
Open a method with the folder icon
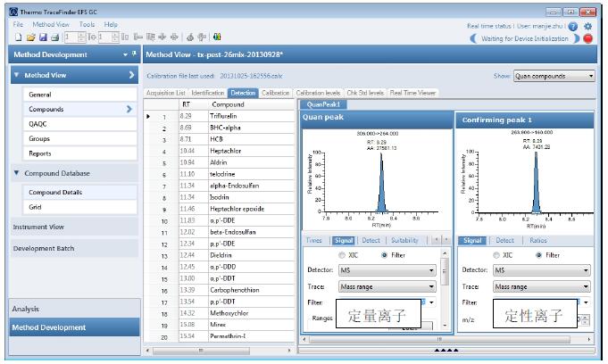pos(29,37)
